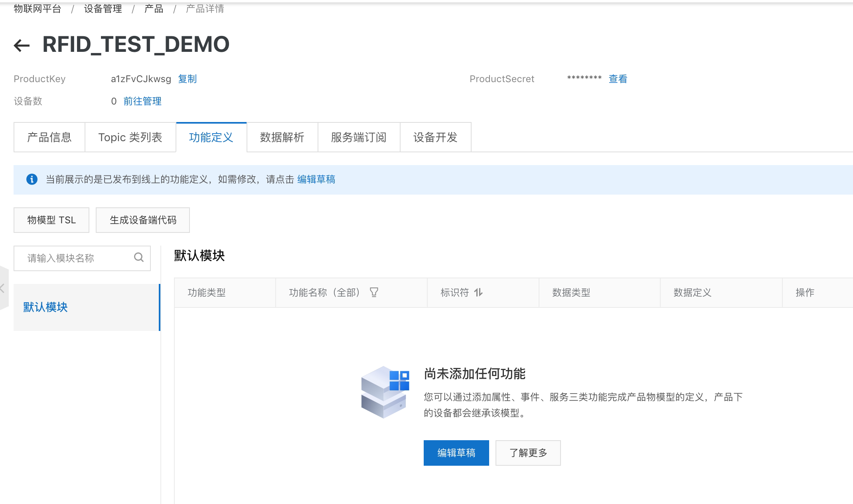Open the 设备开发 tab
Screen dimensions: 853x504
tap(435, 137)
